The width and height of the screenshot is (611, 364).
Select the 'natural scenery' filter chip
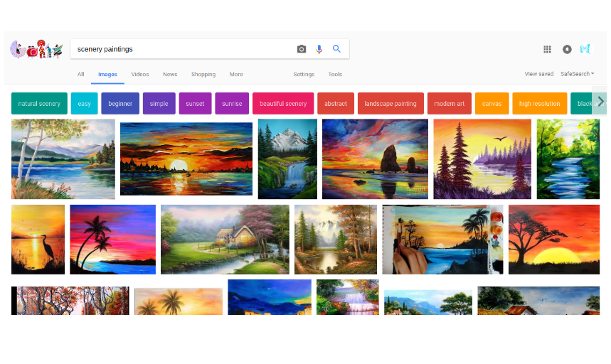(x=39, y=104)
